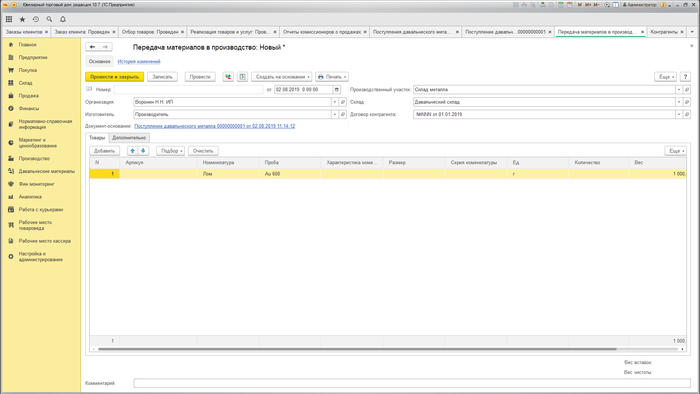The image size is (700, 394).
Task: Click Провести и закрыть button
Action: pos(115,77)
